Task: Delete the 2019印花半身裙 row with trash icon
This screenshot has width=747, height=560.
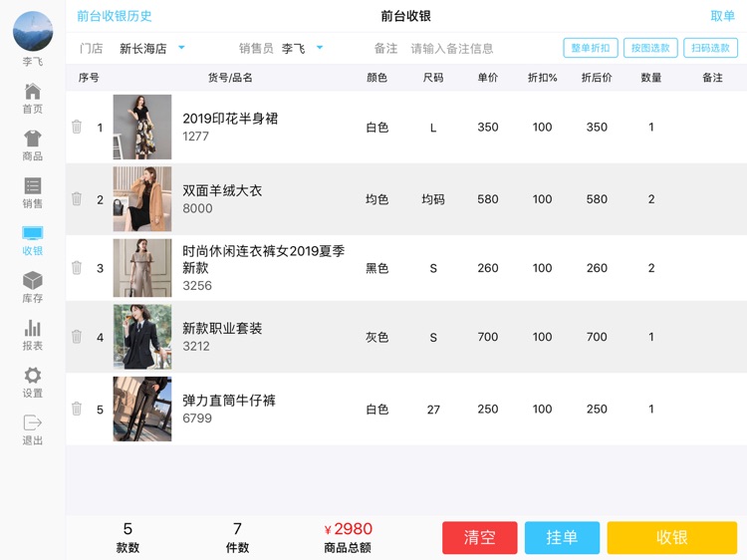Action: click(x=77, y=127)
